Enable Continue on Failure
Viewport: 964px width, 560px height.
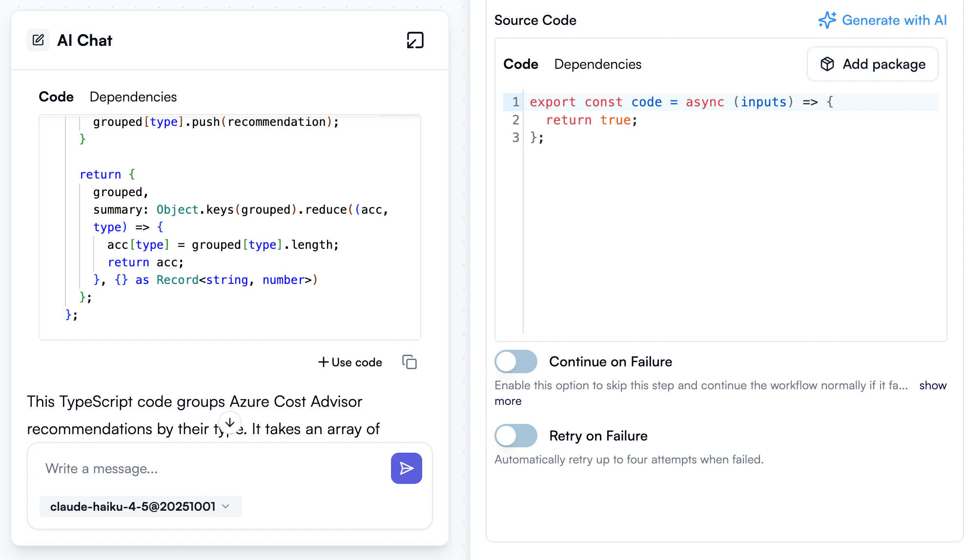click(515, 361)
